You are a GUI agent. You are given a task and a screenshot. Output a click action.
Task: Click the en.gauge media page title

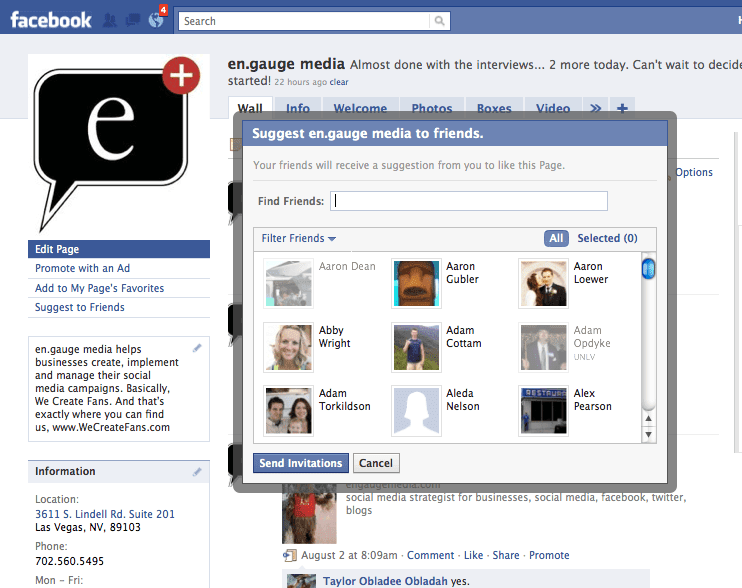286,64
